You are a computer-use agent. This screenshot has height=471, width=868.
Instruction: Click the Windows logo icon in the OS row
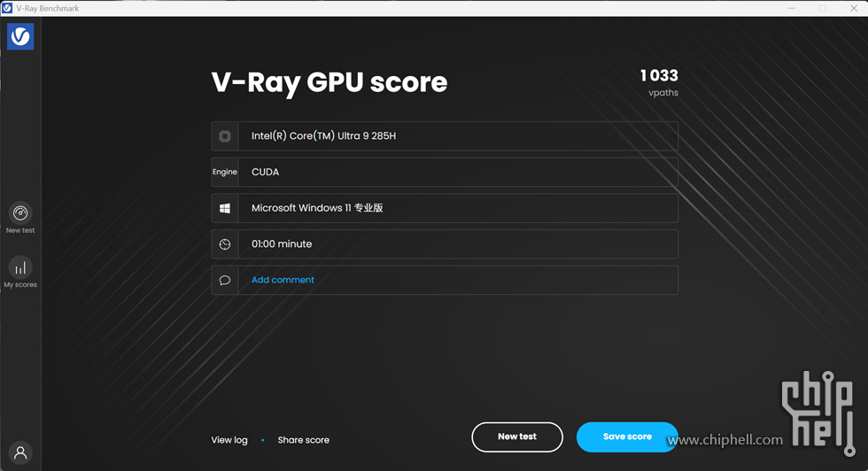click(225, 208)
